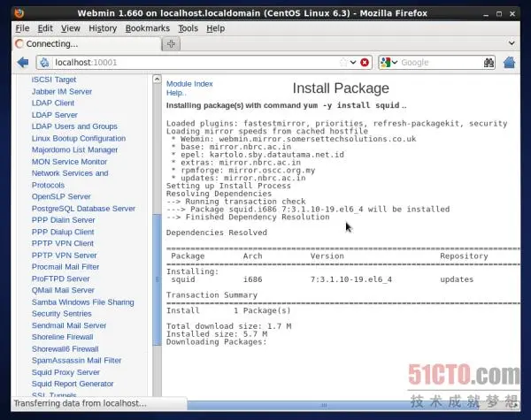
Task: Click the "Total download size: 1.7 M" line
Action: pyautogui.click(x=228, y=326)
